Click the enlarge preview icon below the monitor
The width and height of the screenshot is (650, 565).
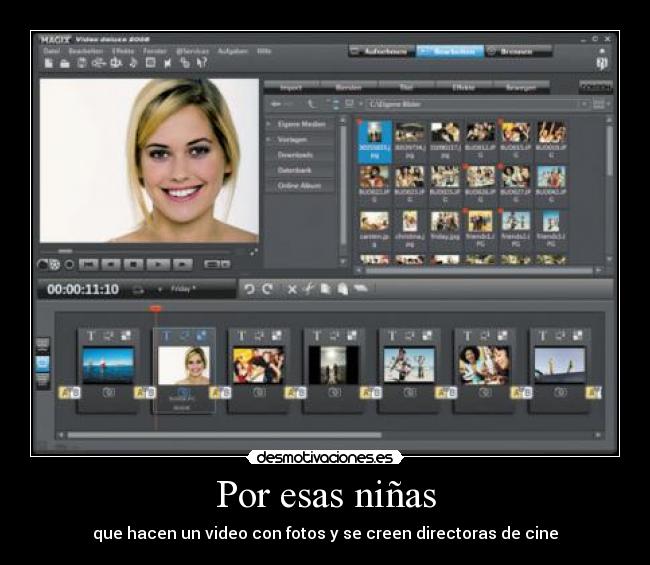coord(254,252)
